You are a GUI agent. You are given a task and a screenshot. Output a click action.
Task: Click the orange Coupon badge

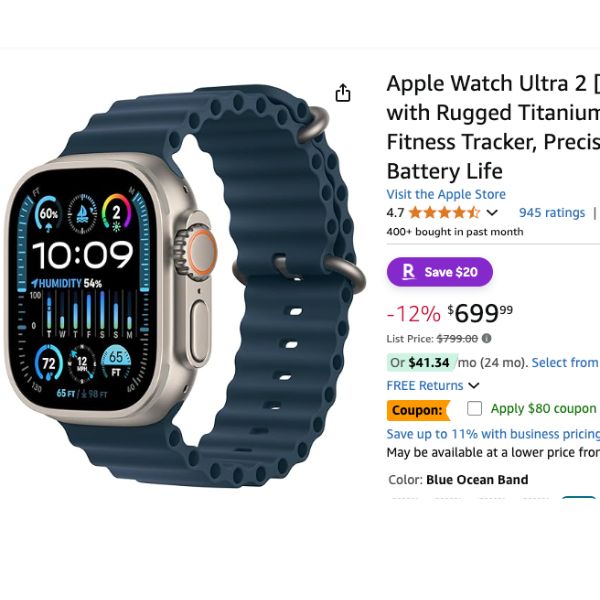[x=418, y=410]
